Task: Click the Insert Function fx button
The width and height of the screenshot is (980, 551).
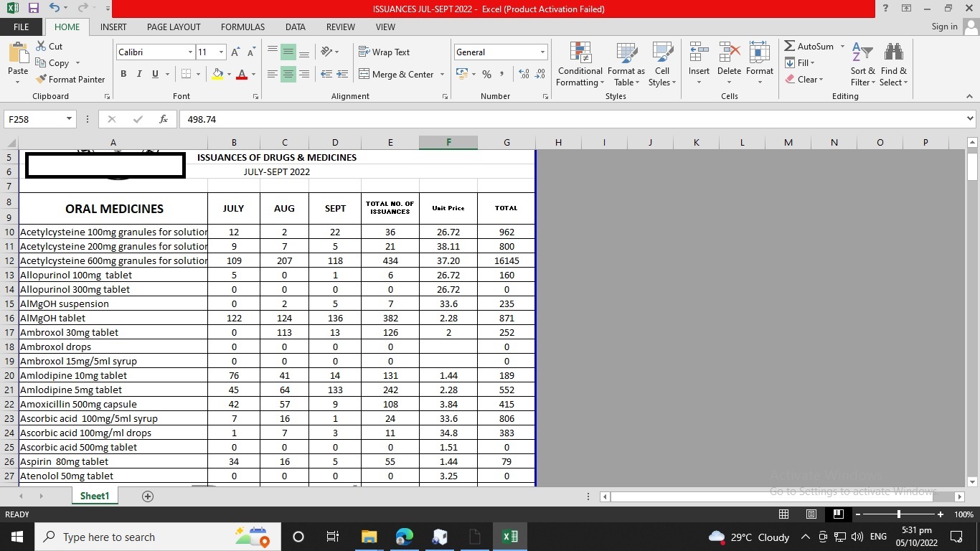Action: (164, 119)
